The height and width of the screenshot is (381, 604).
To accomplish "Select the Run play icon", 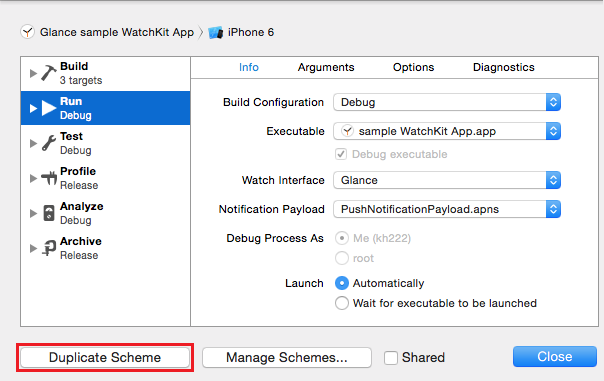I will point(49,108).
